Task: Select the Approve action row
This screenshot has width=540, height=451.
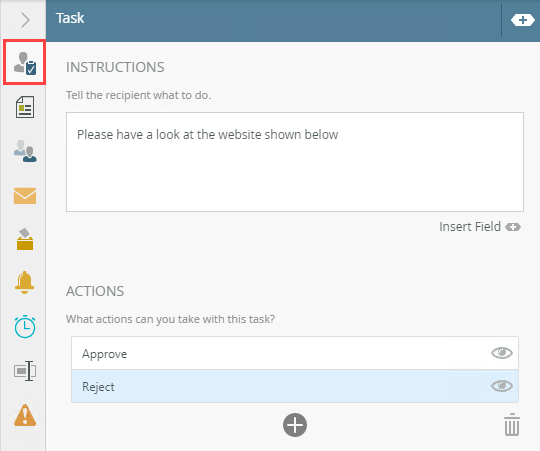Action: tap(295, 353)
